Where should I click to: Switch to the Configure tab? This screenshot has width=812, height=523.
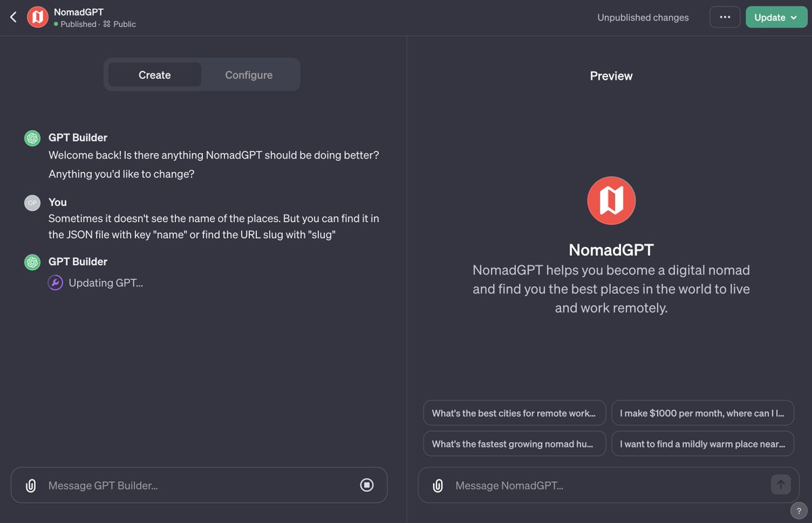[249, 75]
